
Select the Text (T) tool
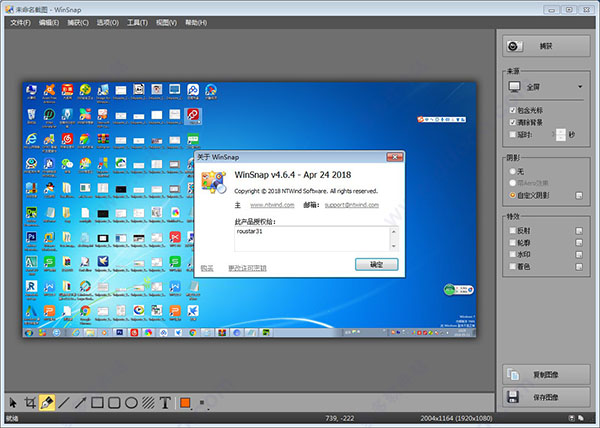(165, 403)
